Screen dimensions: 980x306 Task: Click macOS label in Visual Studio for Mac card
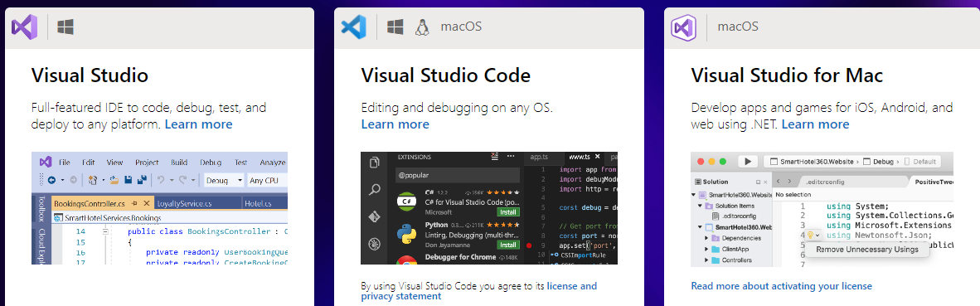tap(738, 27)
